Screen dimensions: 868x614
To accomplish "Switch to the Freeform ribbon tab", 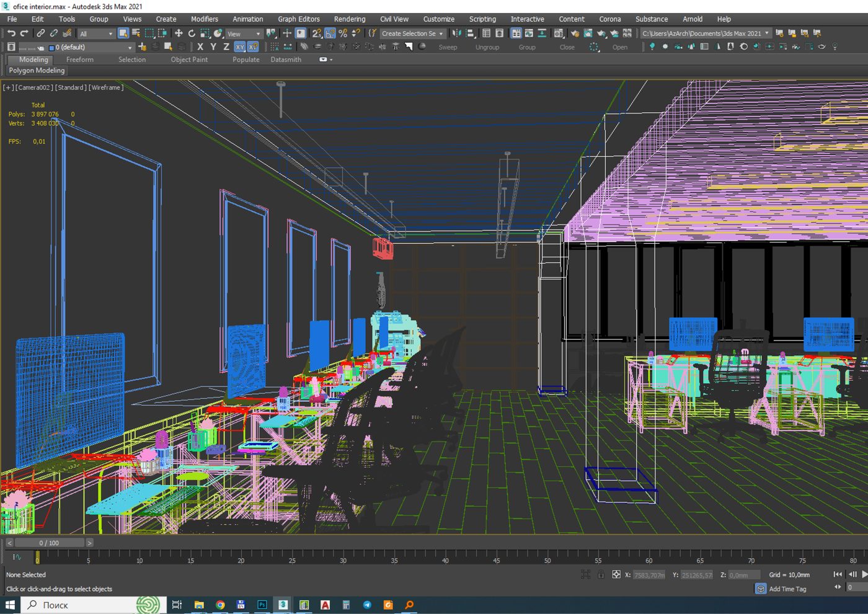I will point(80,60).
